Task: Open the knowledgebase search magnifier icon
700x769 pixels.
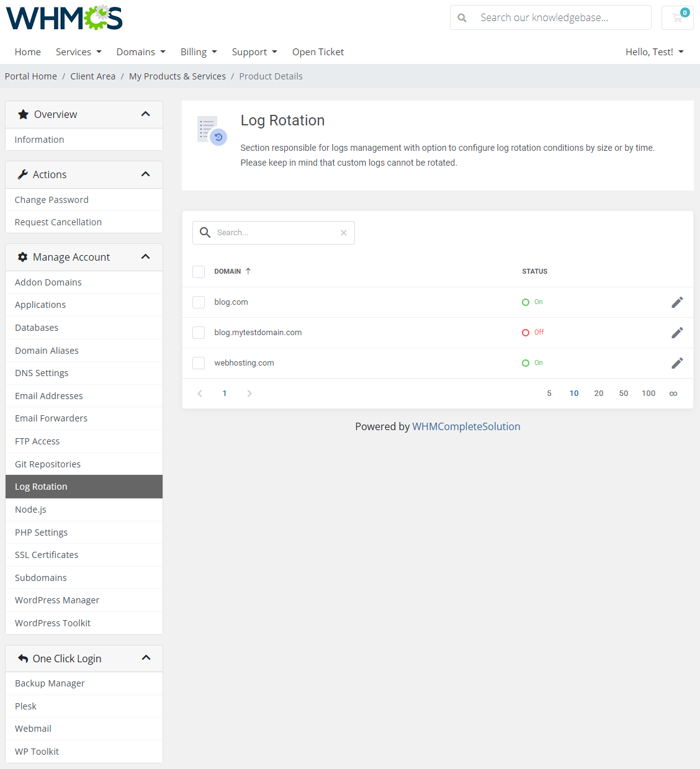Action: point(462,17)
